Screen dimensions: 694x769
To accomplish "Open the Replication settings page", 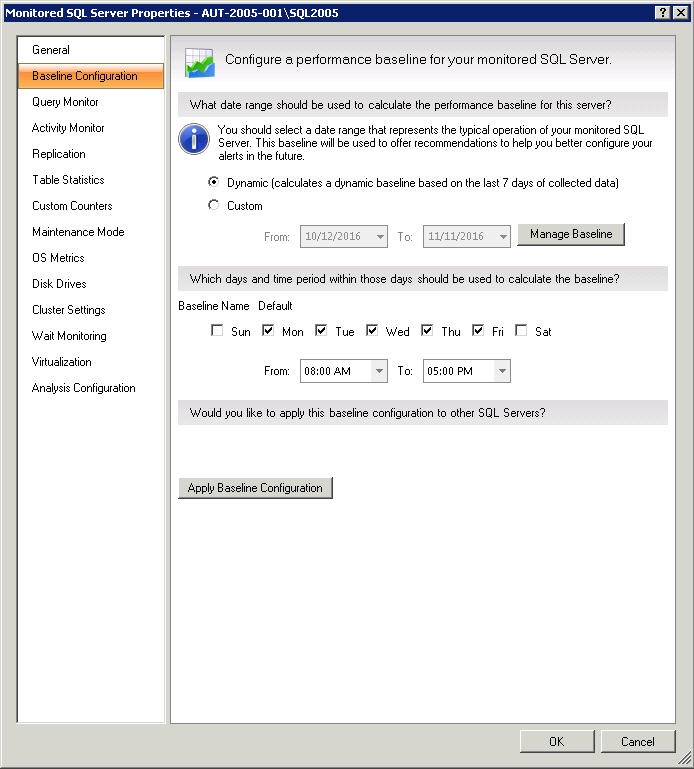I will click(91, 154).
